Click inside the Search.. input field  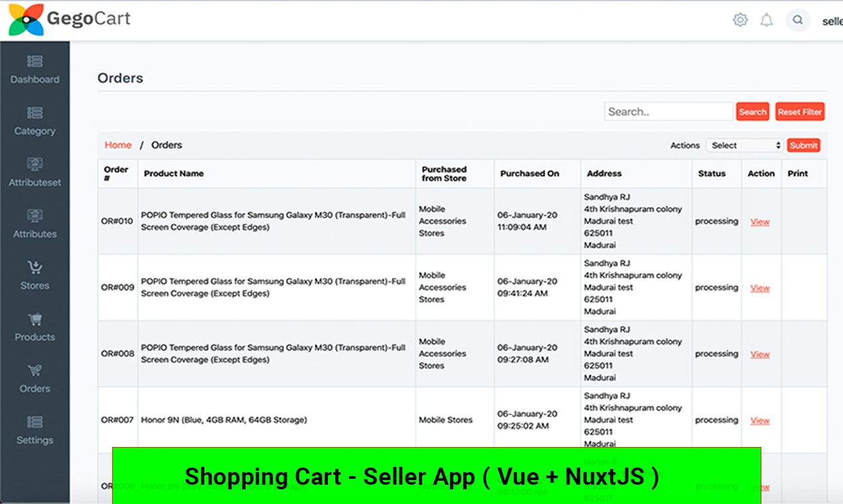click(668, 111)
